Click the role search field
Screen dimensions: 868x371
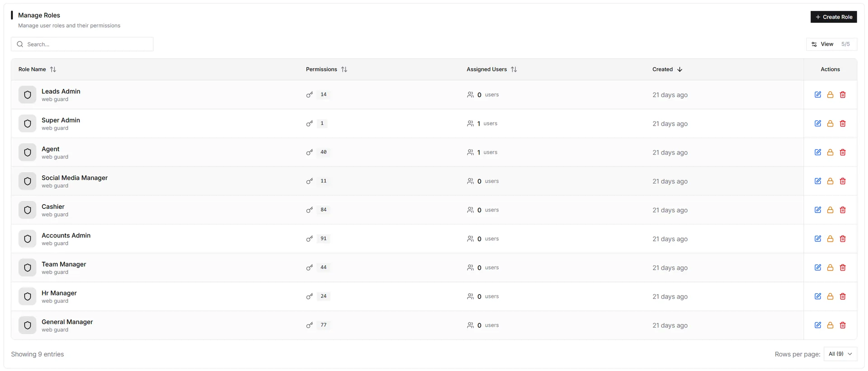(82, 44)
